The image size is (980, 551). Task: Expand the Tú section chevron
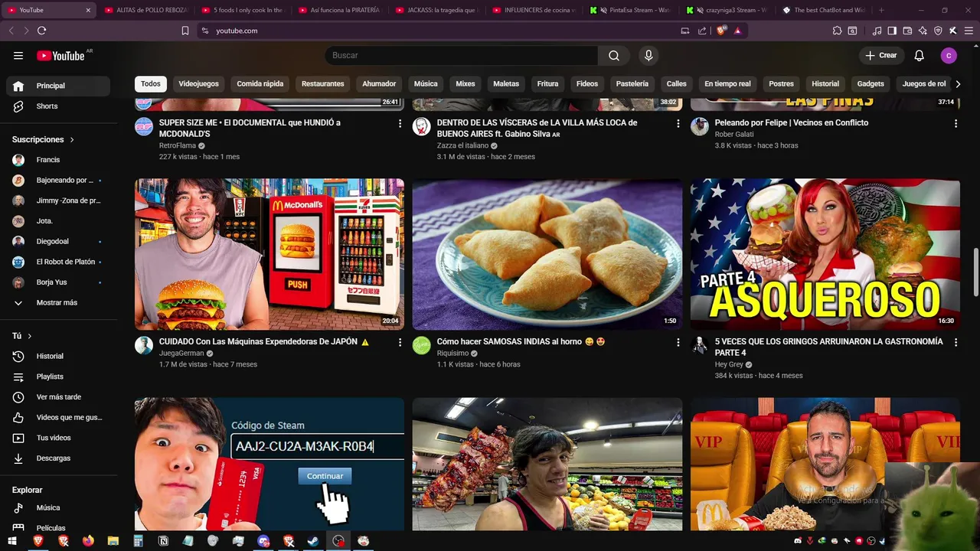click(30, 336)
